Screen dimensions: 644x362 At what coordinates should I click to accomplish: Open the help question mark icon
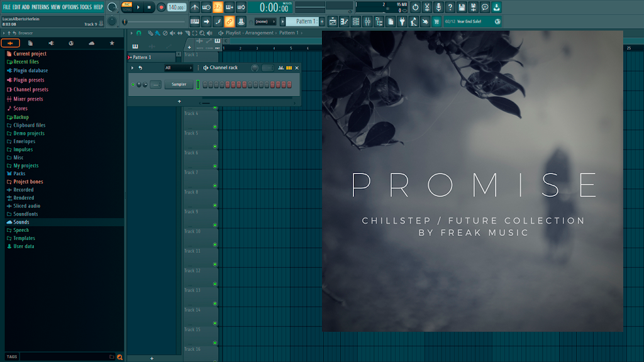[x=450, y=7]
